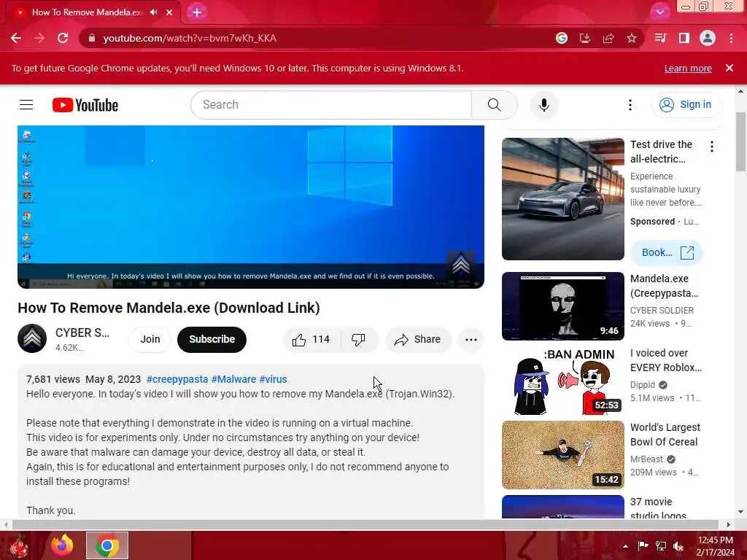Click the Book... ad button
747x560 pixels.
pyautogui.click(x=667, y=252)
